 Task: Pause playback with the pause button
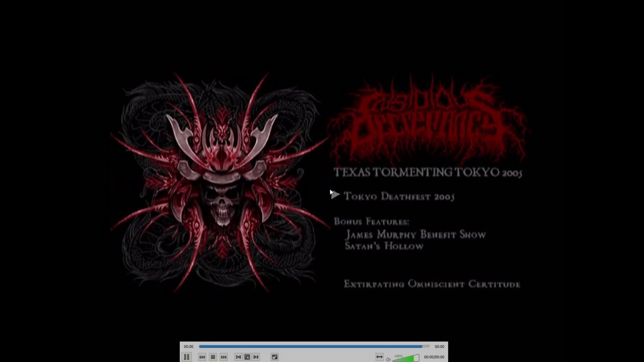[186, 357]
